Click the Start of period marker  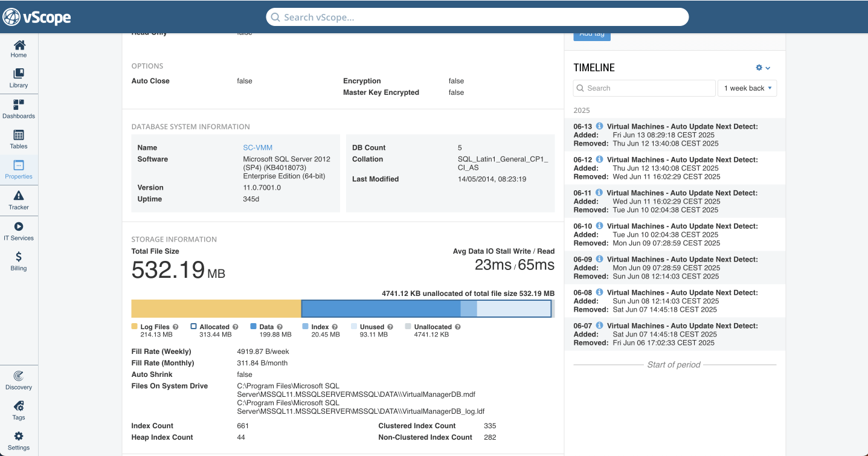pyautogui.click(x=674, y=365)
